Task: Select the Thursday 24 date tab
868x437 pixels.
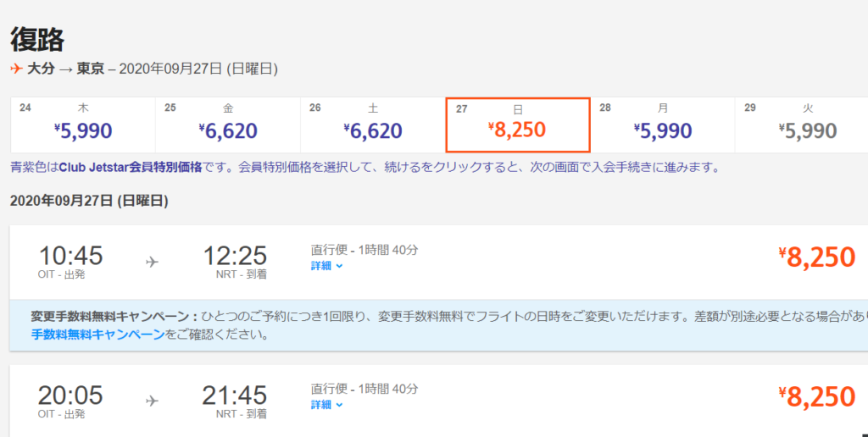Action: point(82,123)
